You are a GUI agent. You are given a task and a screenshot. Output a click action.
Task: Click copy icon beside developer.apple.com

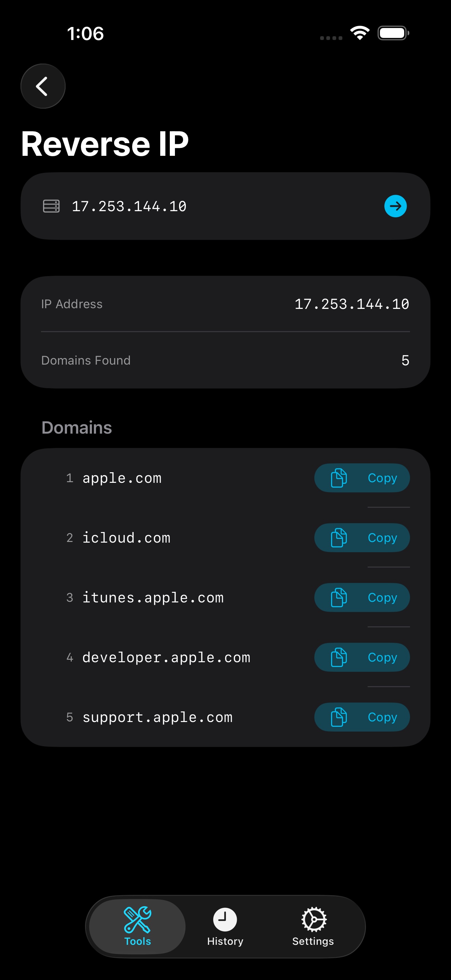point(339,657)
